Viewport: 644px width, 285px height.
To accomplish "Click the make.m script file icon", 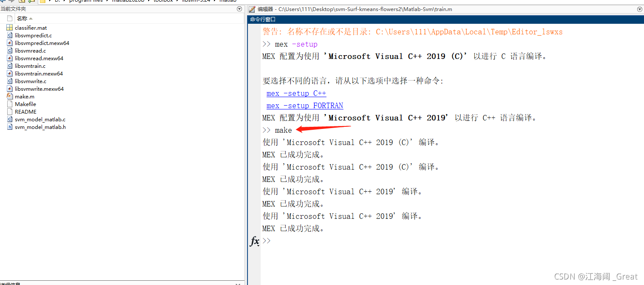I will [10, 96].
